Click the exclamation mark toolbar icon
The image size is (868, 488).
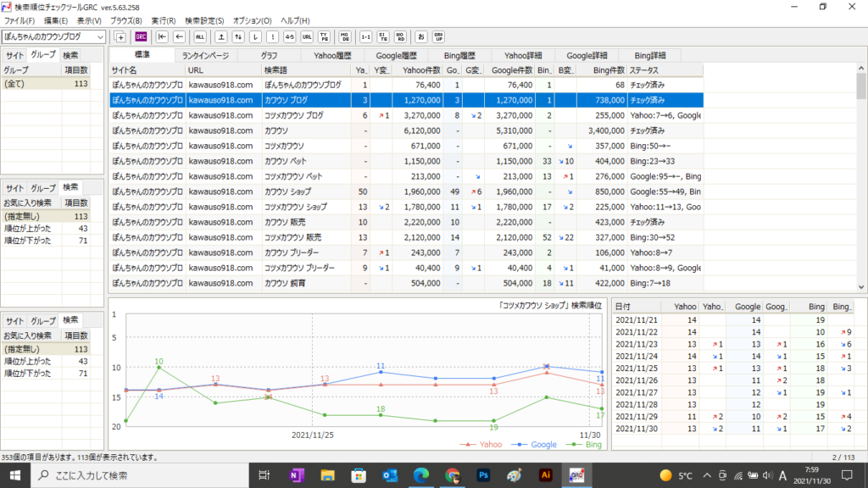[x=272, y=37]
